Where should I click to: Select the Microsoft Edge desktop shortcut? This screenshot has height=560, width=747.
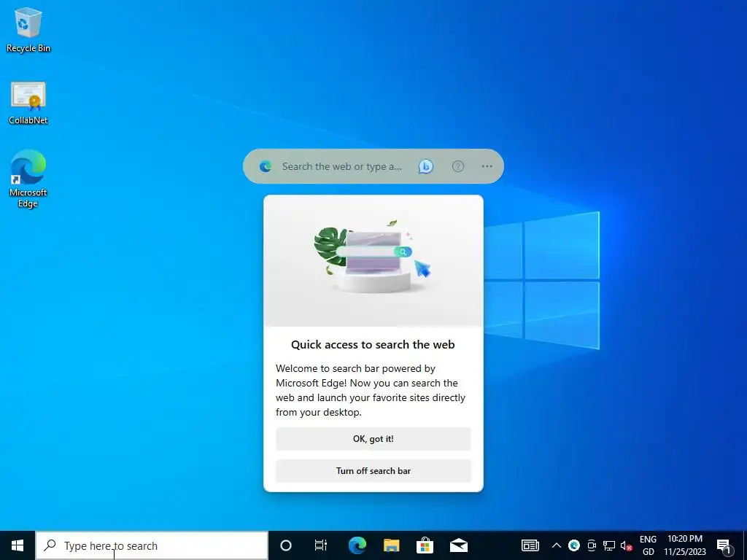pyautogui.click(x=28, y=179)
